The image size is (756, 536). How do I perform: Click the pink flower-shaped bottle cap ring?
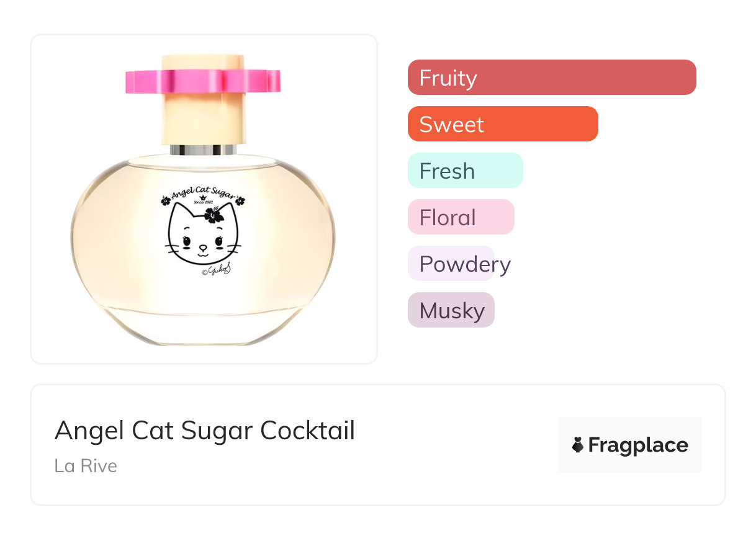203,83
